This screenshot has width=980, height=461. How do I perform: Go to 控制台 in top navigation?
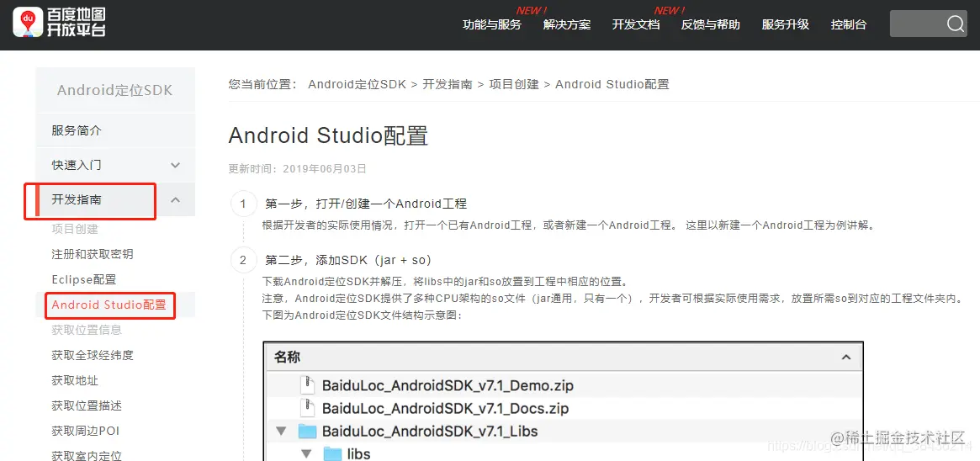[x=849, y=25]
